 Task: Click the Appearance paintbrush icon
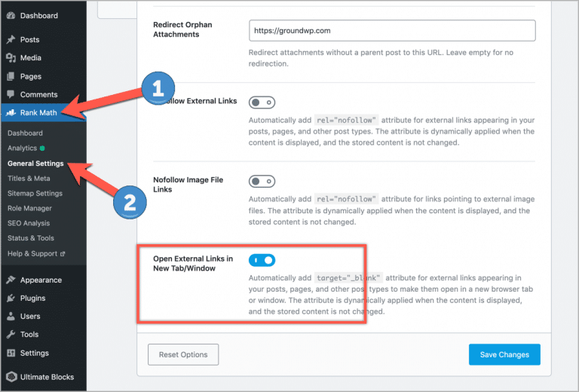11,280
